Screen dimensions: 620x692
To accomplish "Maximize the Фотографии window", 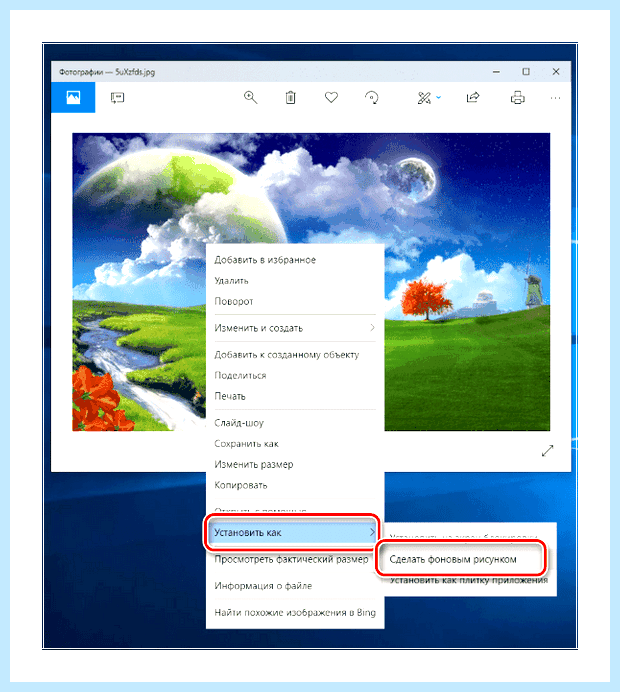I will click(x=526, y=71).
